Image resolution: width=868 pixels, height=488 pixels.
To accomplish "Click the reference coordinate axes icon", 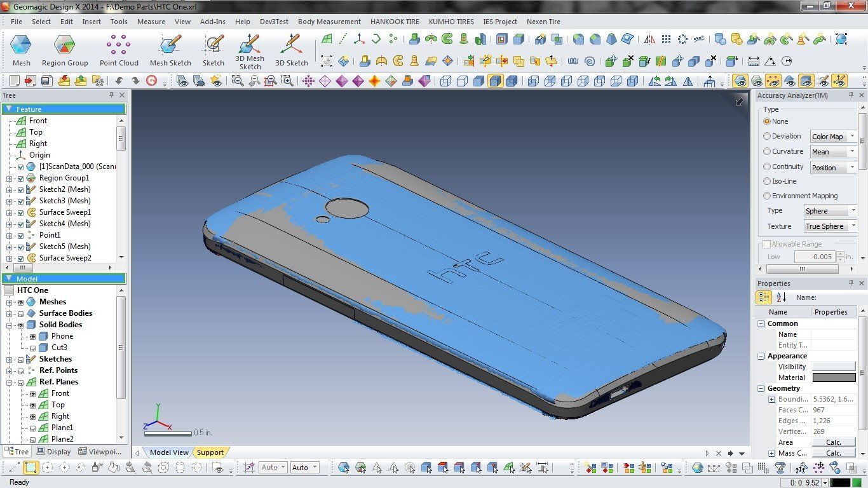I will [x=360, y=39].
